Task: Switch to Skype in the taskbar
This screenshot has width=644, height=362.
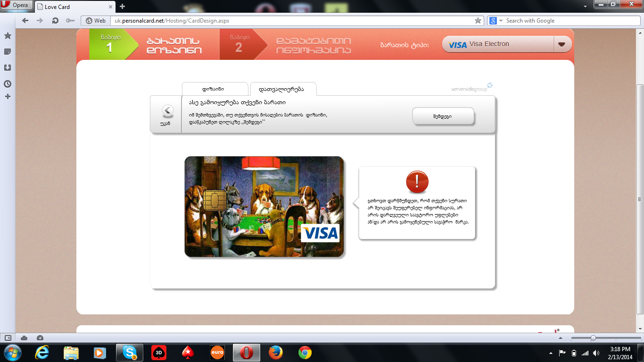Action: [x=130, y=353]
